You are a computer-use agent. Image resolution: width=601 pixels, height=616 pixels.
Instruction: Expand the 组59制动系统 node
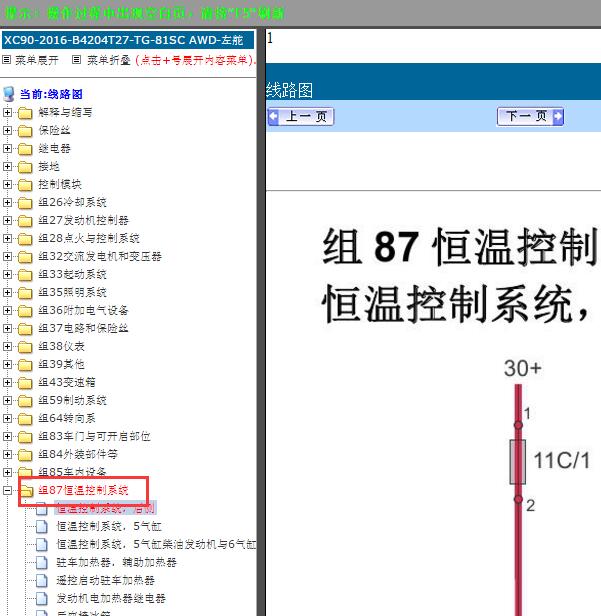[7, 400]
